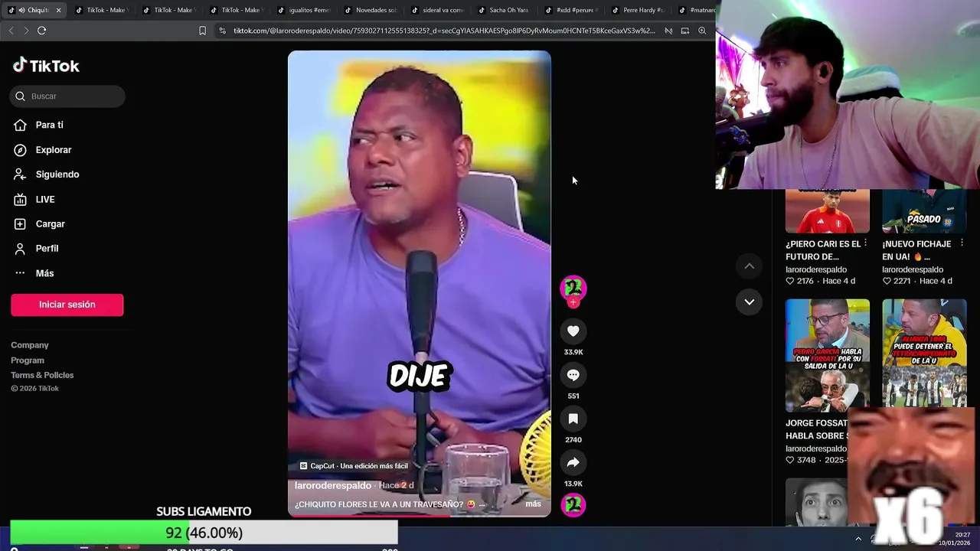Open the Para ti feed
The image size is (980, 551).
coord(49,125)
